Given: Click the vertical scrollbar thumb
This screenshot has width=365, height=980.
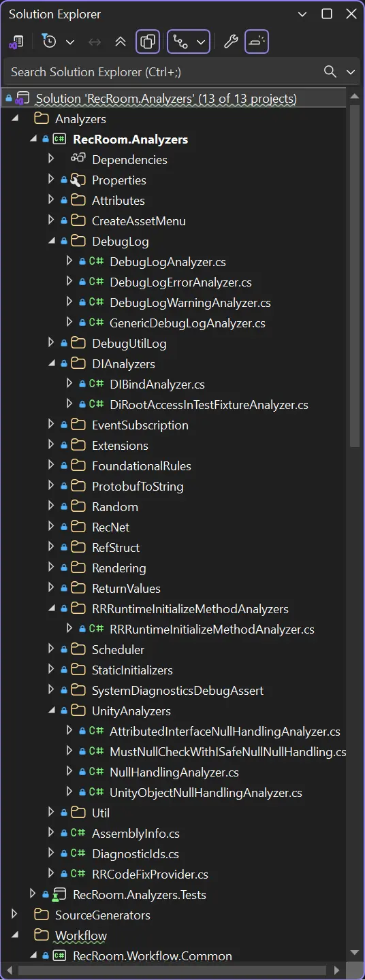Looking at the screenshot, I should (x=355, y=276).
